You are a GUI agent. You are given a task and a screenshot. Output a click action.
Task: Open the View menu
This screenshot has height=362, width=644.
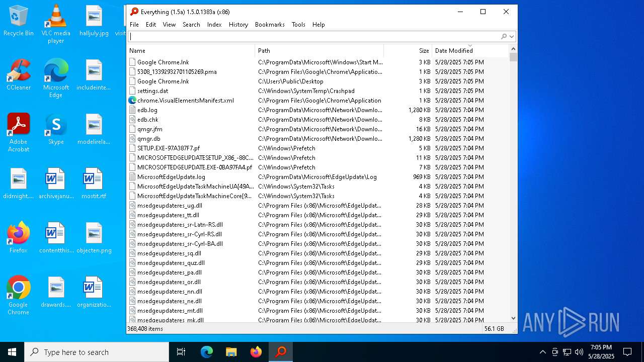(x=169, y=24)
